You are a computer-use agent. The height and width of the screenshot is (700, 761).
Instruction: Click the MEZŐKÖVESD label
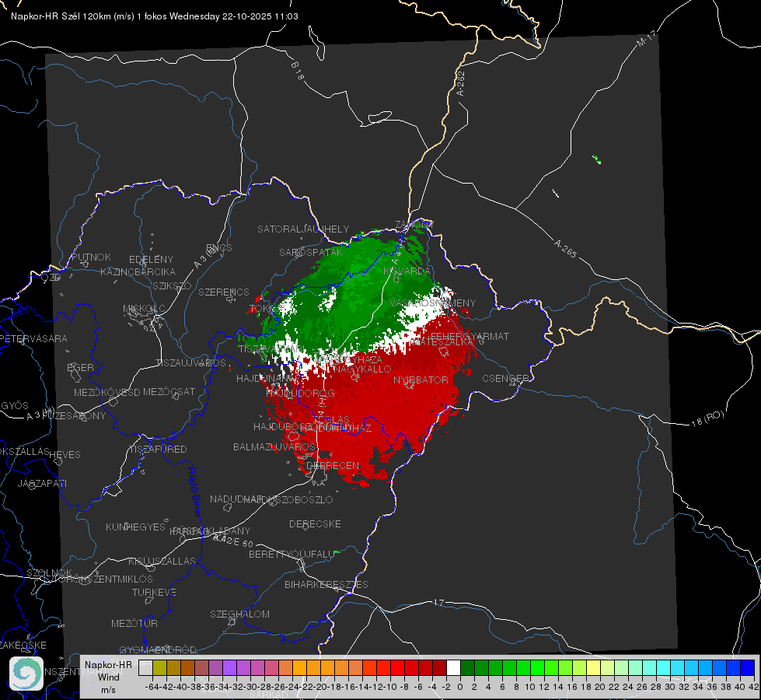[106, 392]
